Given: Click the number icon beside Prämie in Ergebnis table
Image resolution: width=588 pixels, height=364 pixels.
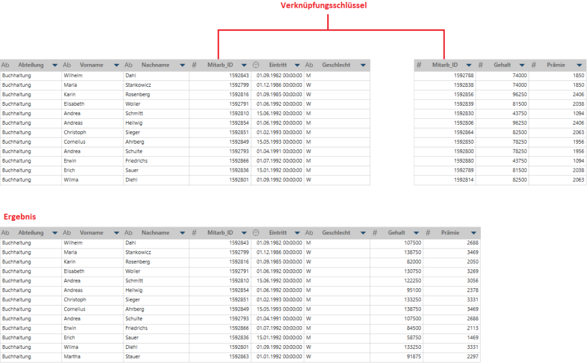Looking at the screenshot, I should pos(429,233).
